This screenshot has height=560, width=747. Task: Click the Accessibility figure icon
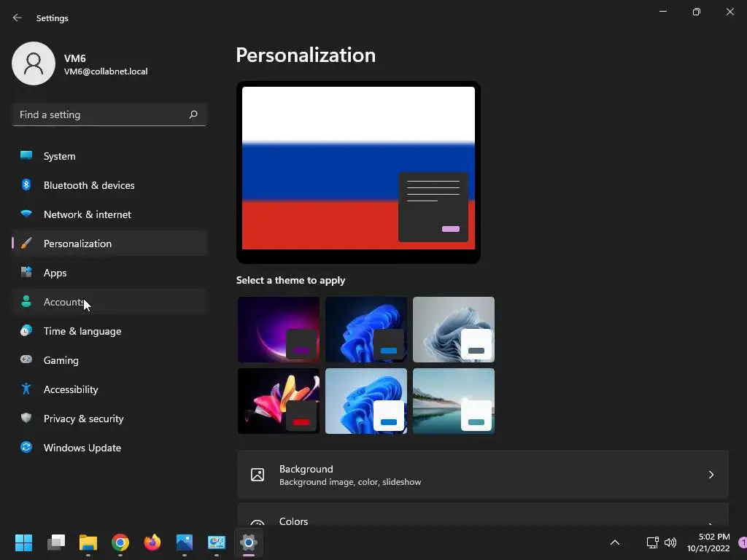[26, 389]
